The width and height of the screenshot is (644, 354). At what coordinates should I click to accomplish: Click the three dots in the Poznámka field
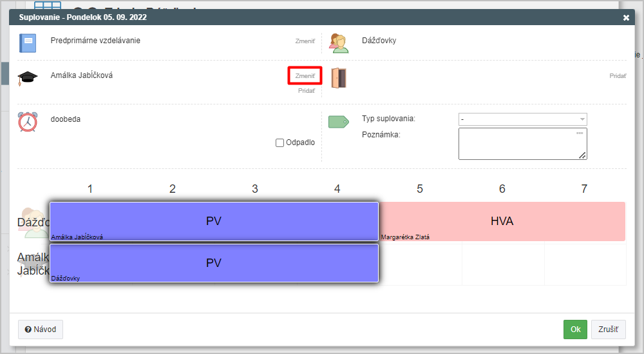click(x=580, y=133)
